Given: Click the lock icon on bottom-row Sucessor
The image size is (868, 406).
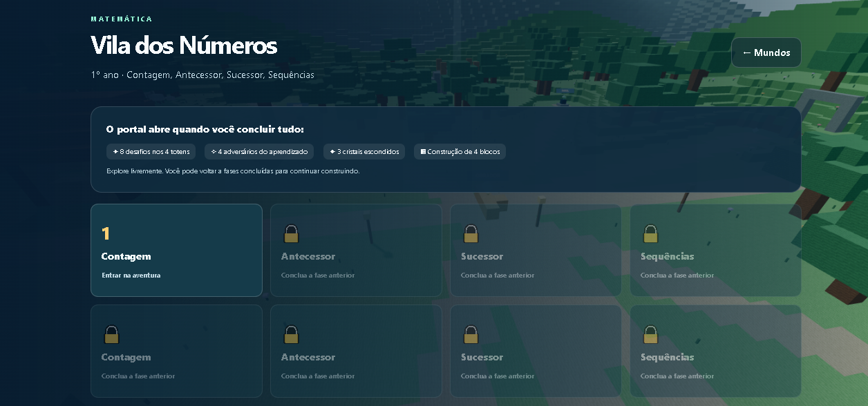Looking at the screenshot, I should [x=471, y=334].
